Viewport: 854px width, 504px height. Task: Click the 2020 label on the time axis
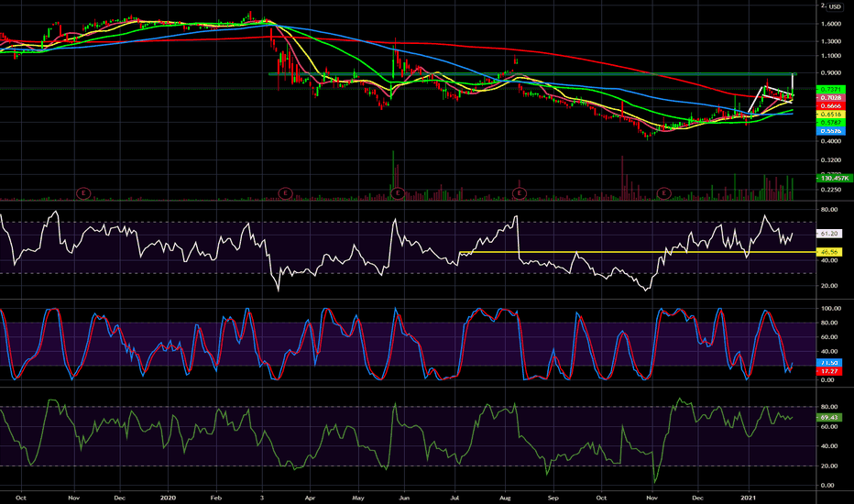[169, 498]
